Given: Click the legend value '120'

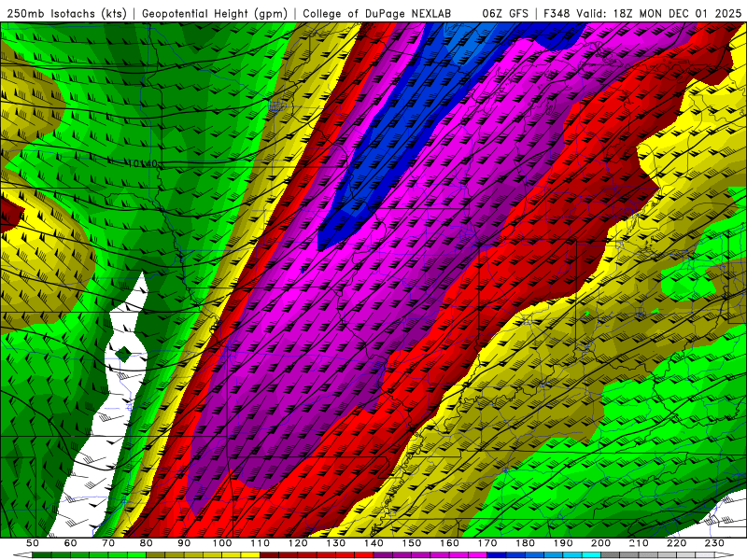Looking at the screenshot, I should coord(298,543).
